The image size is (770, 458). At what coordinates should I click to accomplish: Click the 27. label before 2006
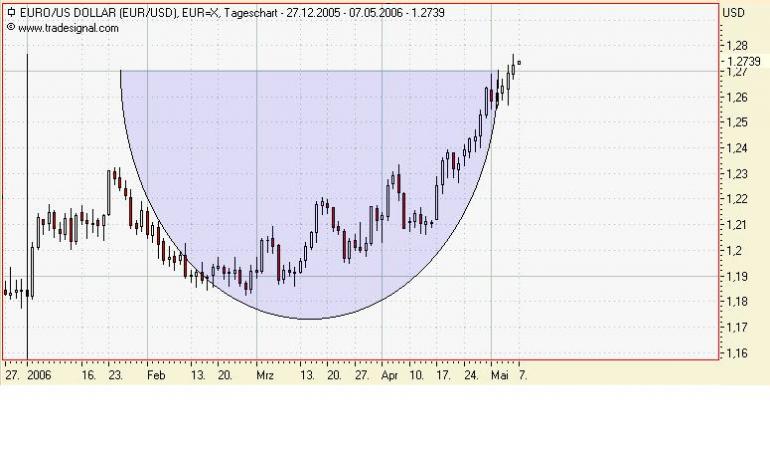coord(12,376)
